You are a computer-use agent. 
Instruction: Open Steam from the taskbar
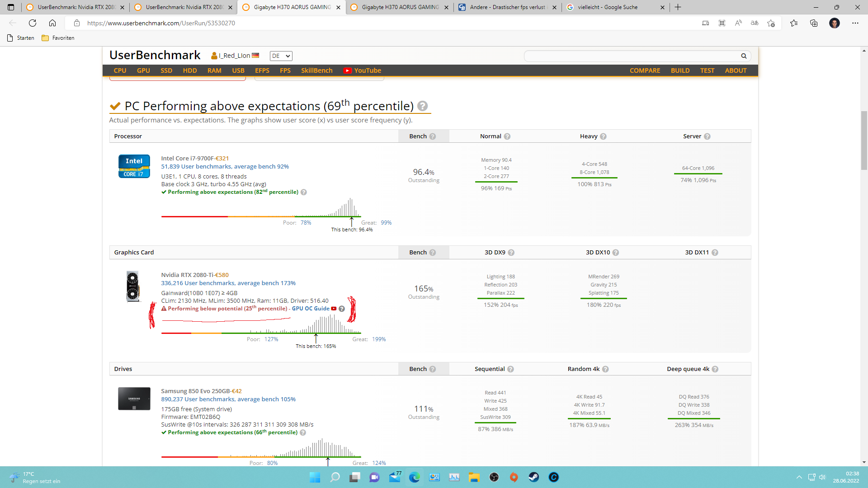(533, 477)
